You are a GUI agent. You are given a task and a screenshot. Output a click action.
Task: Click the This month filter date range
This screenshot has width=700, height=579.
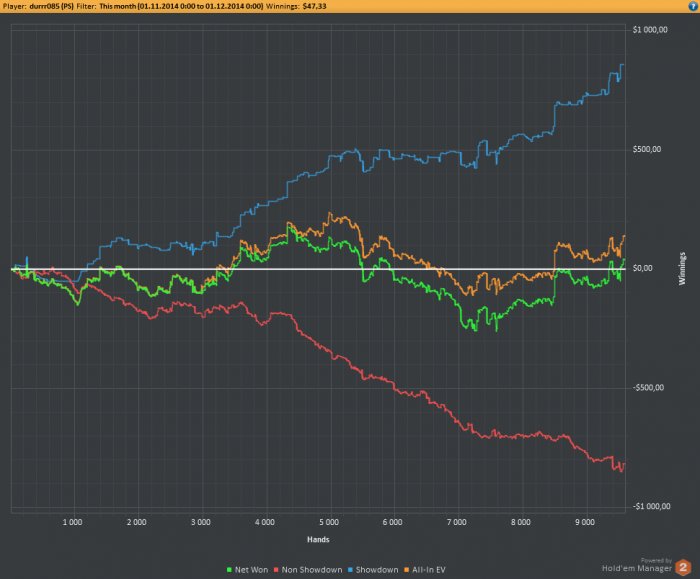[x=181, y=6]
